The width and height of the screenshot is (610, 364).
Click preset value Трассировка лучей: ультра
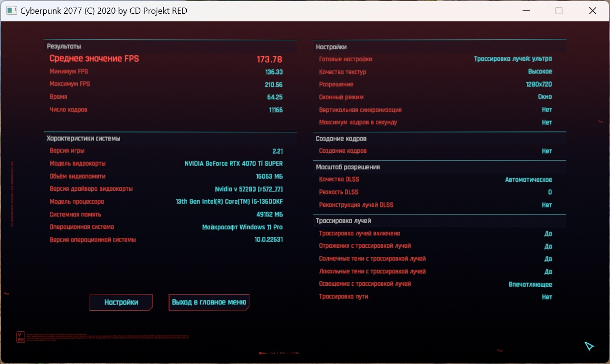click(x=513, y=59)
